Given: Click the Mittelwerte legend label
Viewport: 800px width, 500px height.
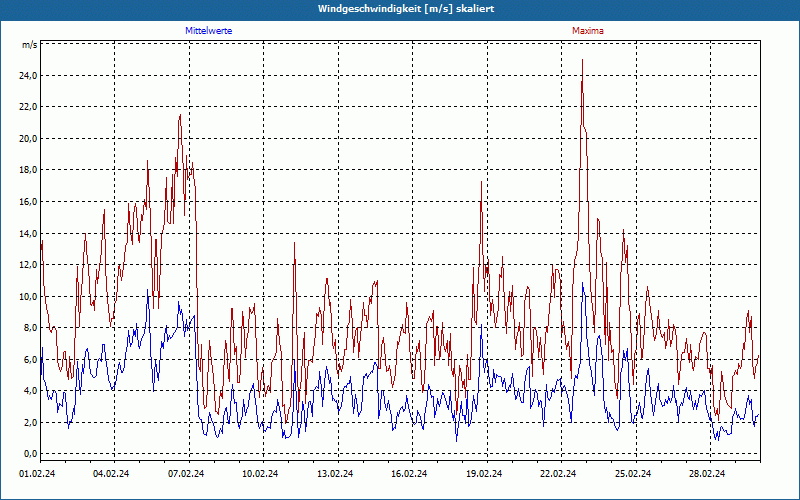Looking at the screenshot, I should click(x=208, y=31).
